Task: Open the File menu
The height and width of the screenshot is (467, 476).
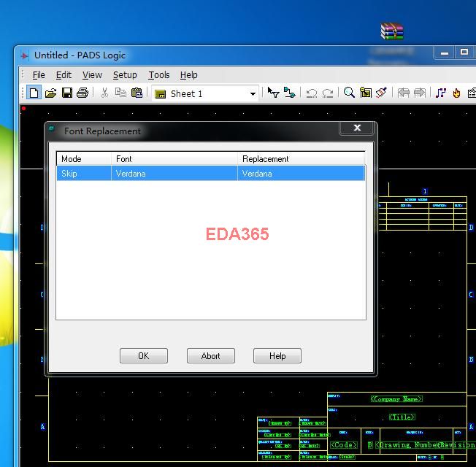Action: (x=39, y=75)
